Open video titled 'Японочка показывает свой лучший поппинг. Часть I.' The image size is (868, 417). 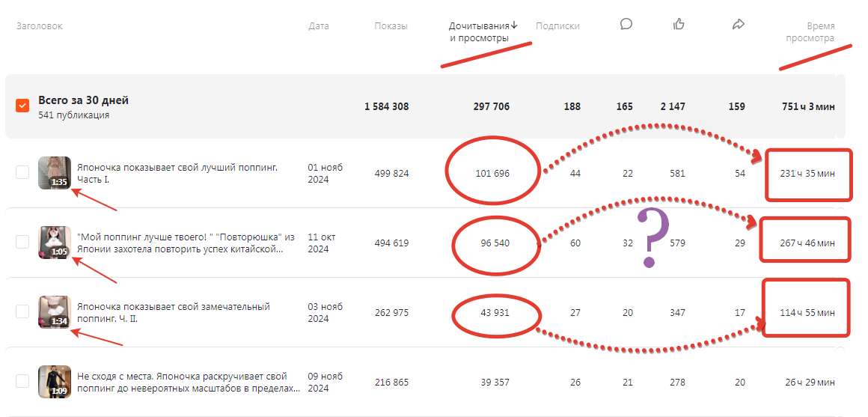click(177, 173)
